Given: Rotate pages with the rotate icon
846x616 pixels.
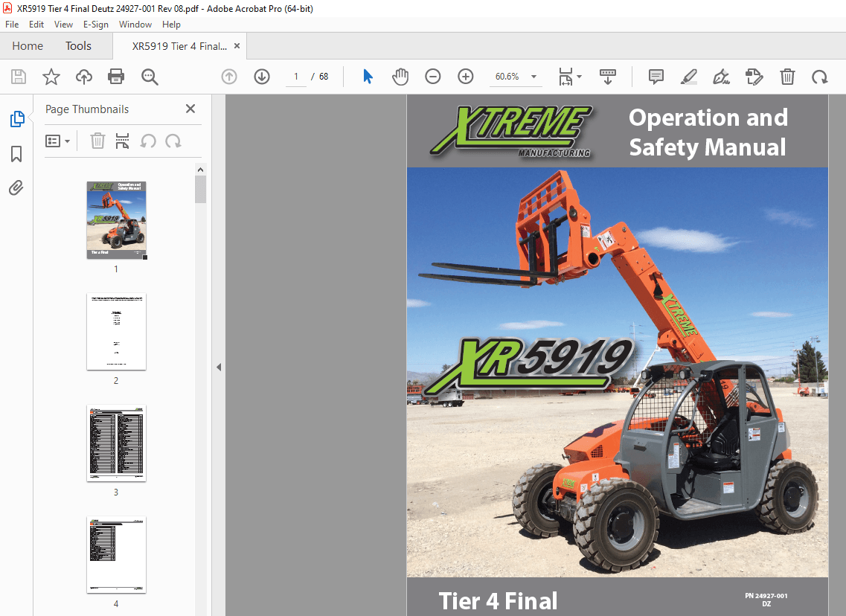Looking at the screenshot, I should pos(819,77).
